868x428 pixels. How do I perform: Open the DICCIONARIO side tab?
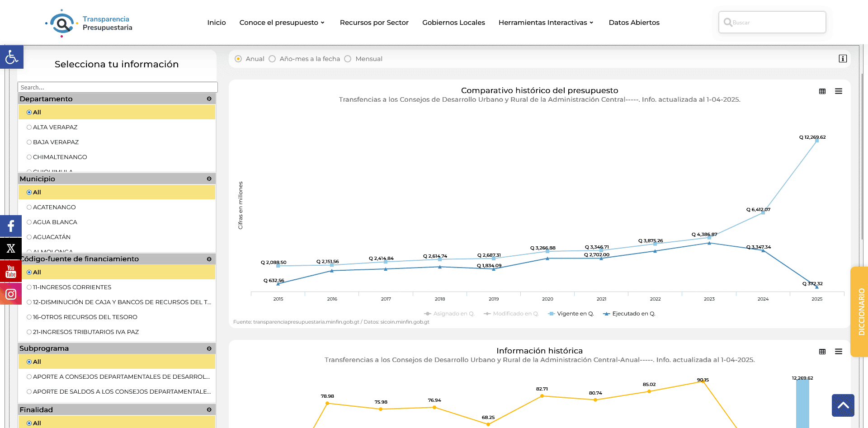[860, 312]
